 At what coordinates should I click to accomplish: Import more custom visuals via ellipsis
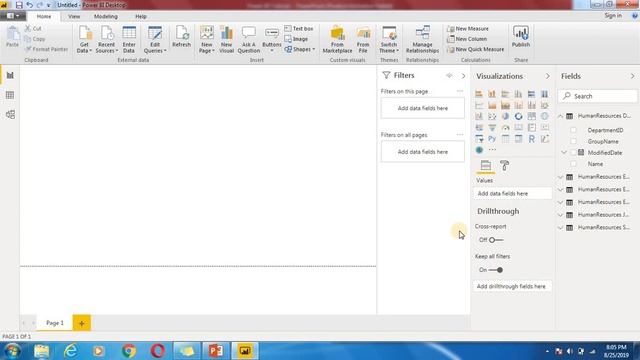pyautogui.click(x=492, y=150)
